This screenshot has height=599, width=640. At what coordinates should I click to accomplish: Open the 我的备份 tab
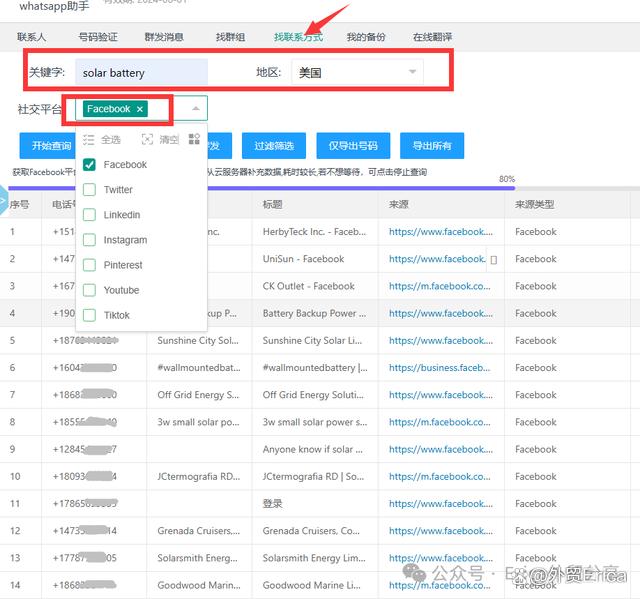tap(366, 37)
